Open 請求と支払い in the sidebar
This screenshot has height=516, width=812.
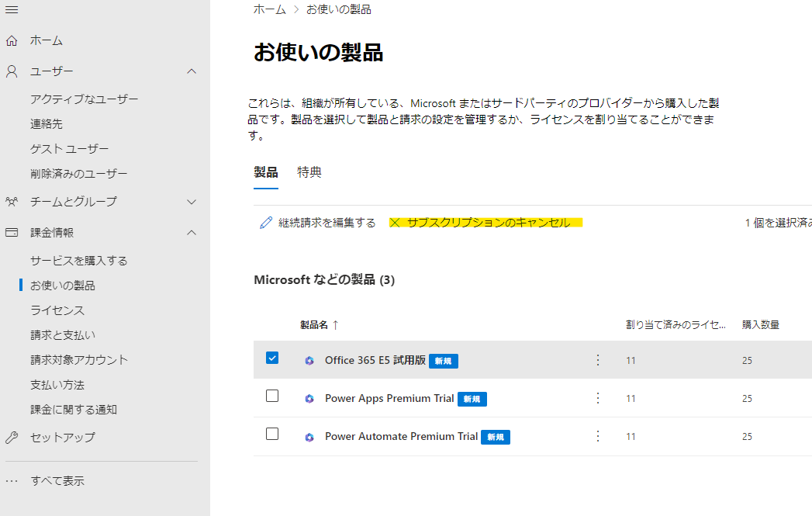coord(63,335)
